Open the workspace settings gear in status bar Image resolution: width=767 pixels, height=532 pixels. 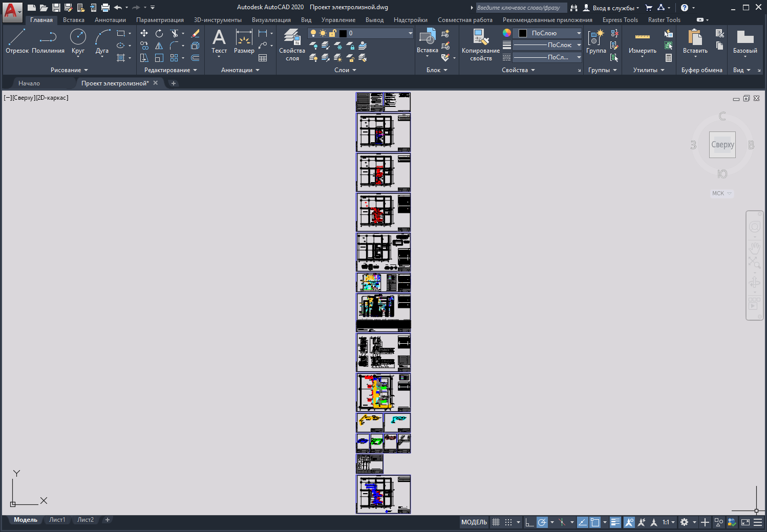click(x=684, y=522)
